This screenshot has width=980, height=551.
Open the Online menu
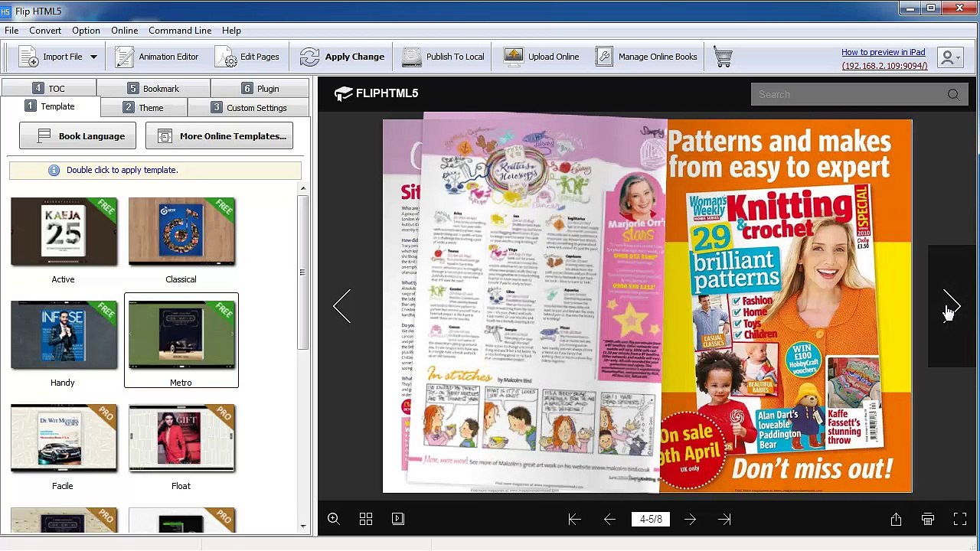click(x=124, y=31)
